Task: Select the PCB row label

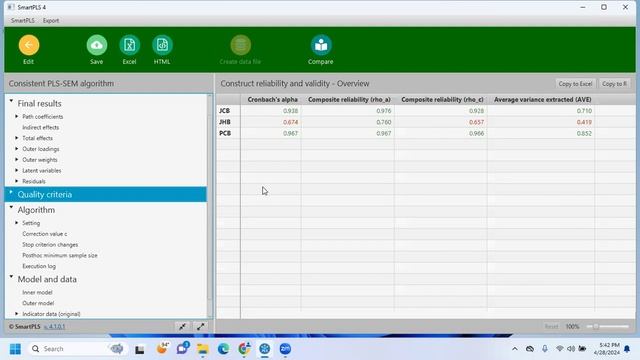Action: [225, 133]
